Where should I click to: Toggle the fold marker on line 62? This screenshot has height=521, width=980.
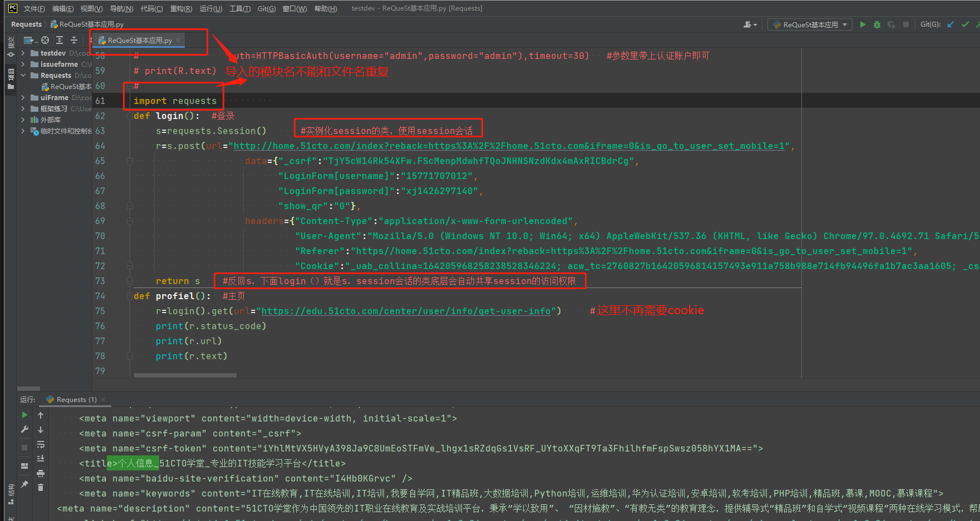[130, 116]
